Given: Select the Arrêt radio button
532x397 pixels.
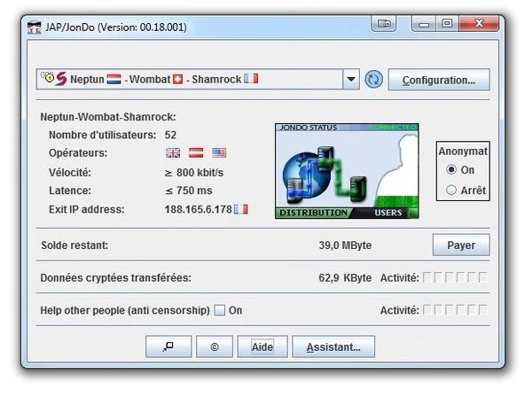Looking at the screenshot, I should pos(451,190).
